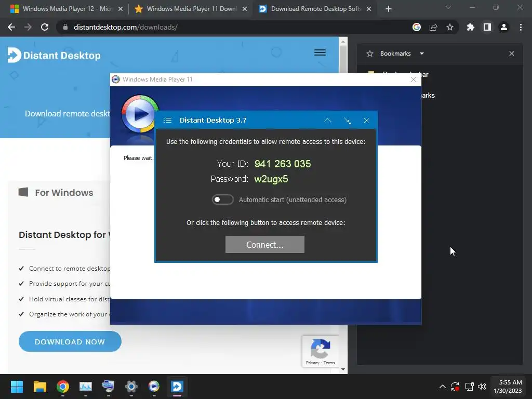Click the Connect... button
Image resolution: width=532 pixels, height=399 pixels.
[x=264, y=245]
